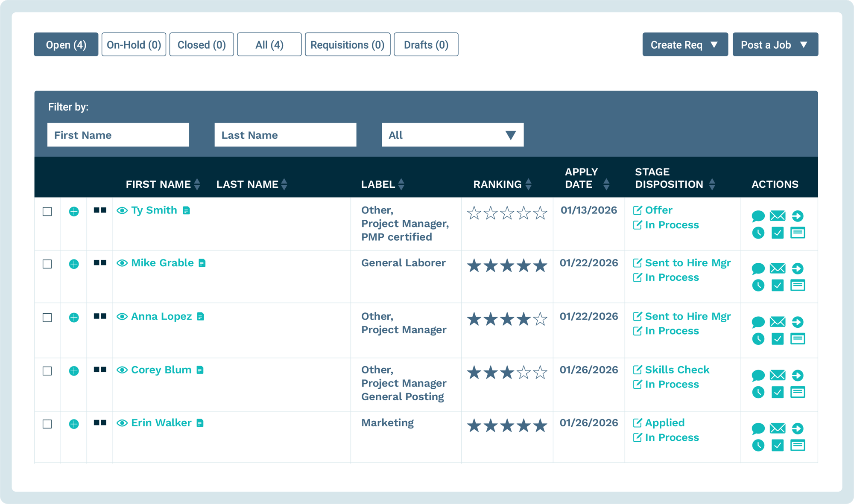
Task: Click green plus icon for Erin Walker
Action: [x=74, y=424]
